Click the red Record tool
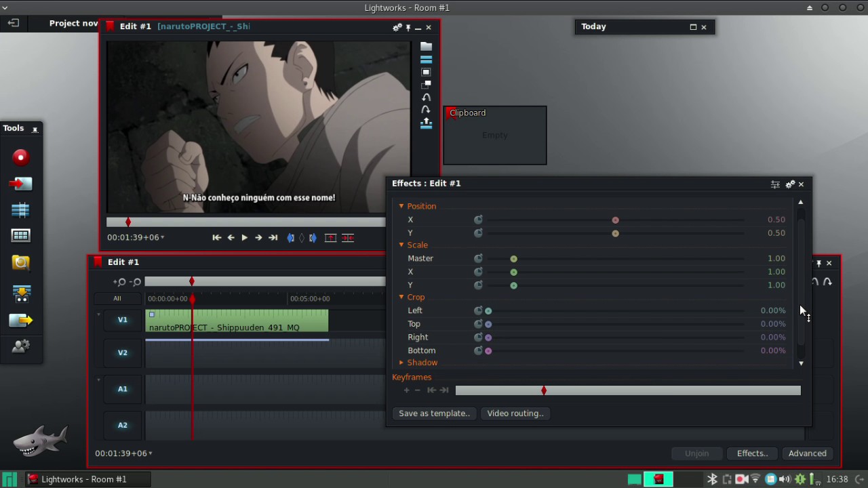Screen dimensions: 868x488 click(x=20, y=157)
